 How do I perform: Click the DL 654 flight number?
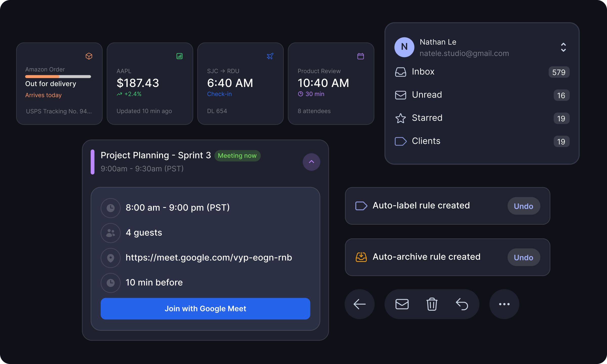[217, 111]
